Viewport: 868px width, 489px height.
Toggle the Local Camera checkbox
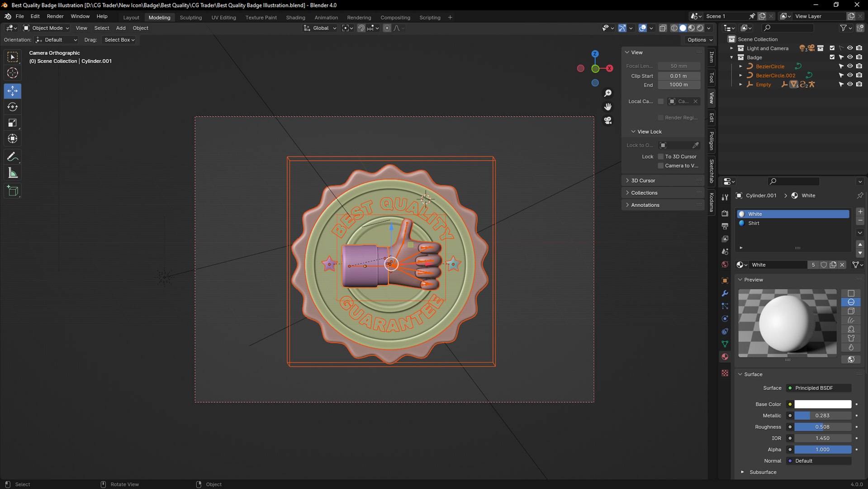tap(661, 101)
